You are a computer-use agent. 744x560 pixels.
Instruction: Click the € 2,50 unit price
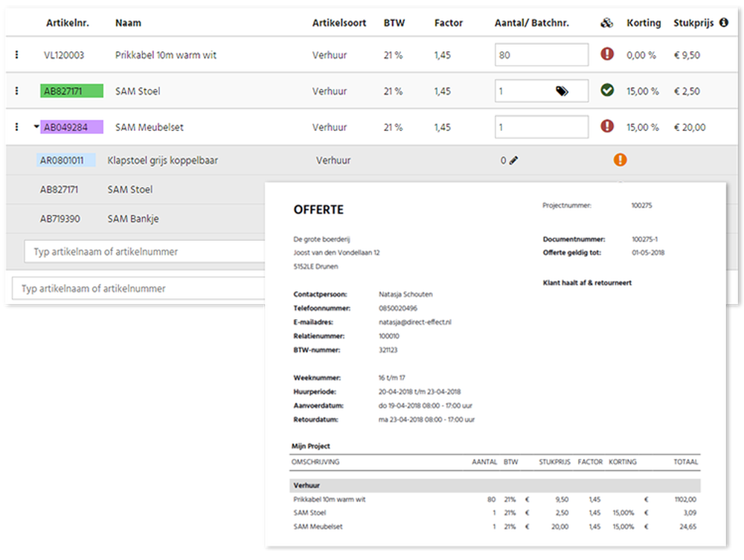[687, 91]
